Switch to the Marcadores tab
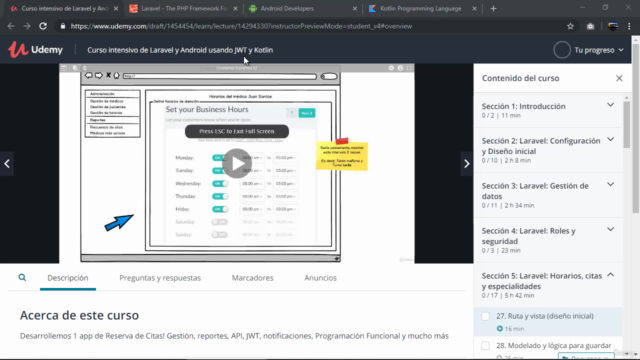Viewport: 640px width, 360px height. tap(253, 278)
